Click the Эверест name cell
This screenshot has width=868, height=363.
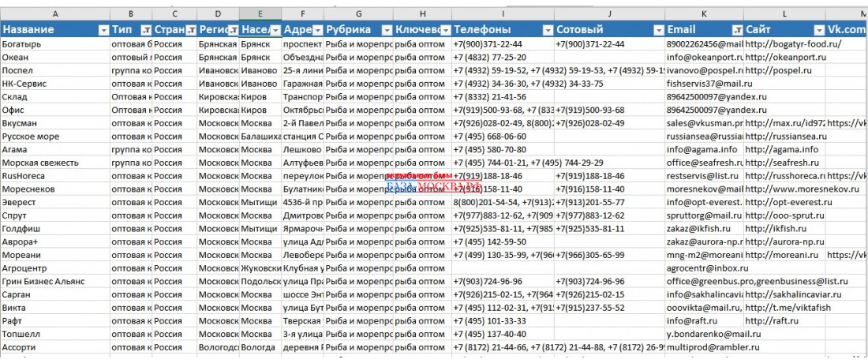pos(54,203)
